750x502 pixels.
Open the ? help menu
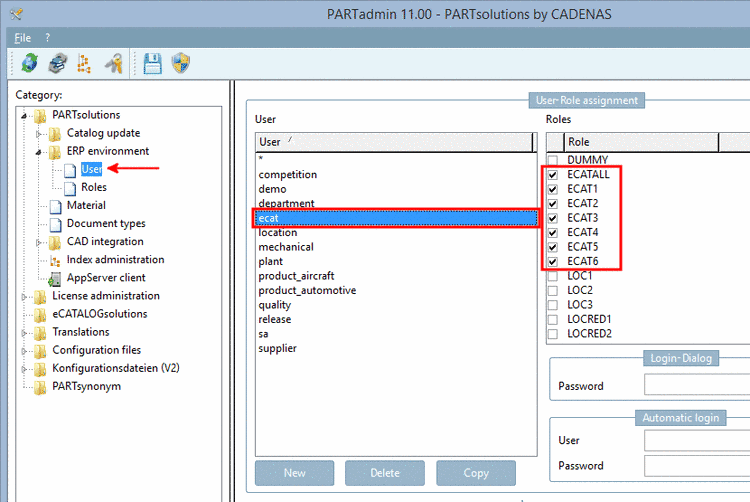(x=47, y=38)
